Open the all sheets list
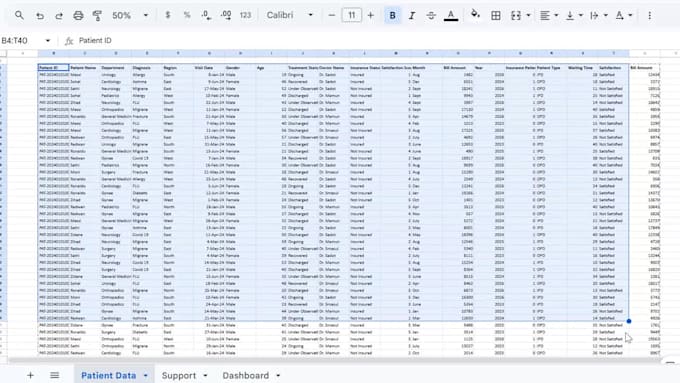This screenshot has height=383, width=680. pos(55,375)
